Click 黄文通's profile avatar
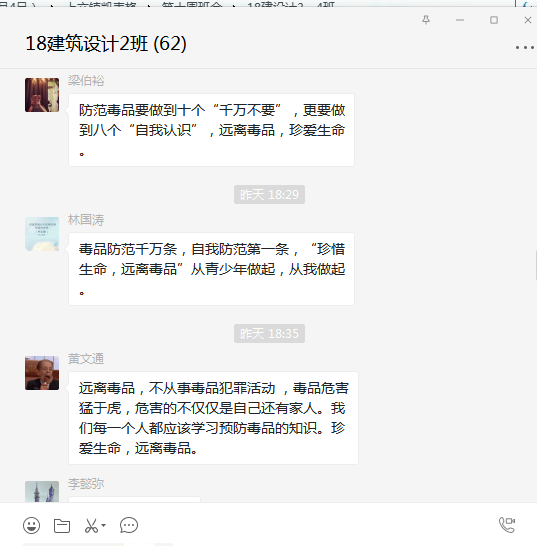The image size is (537, 546). click(42, 373)
